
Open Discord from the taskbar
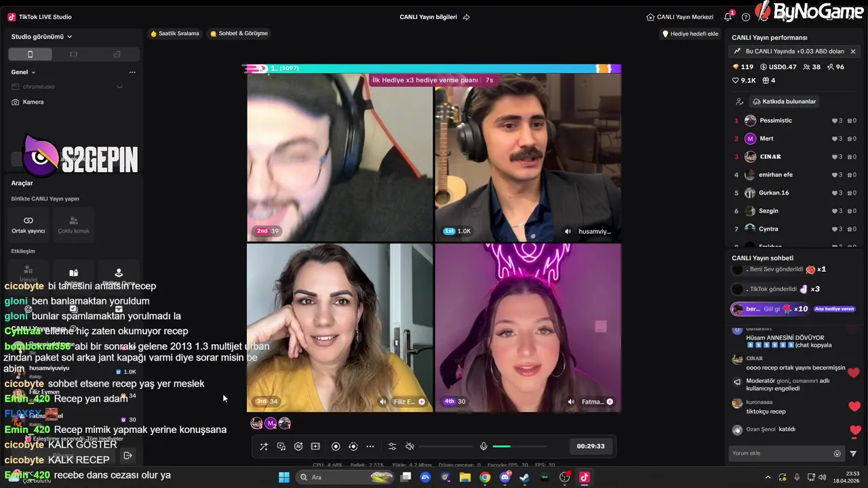click(x=505, y=477)
